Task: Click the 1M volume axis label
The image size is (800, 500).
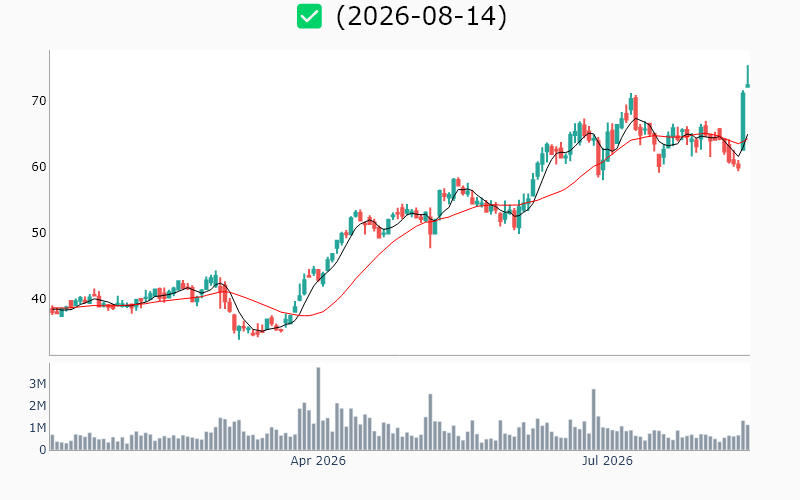Action: (38, 428)
